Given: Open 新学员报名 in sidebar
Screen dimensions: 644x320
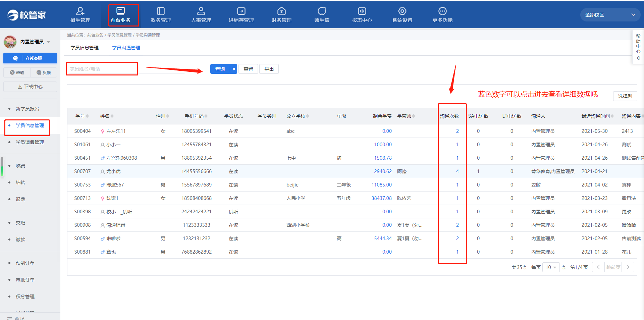Looking at the screenshot, I should point(28,109).
